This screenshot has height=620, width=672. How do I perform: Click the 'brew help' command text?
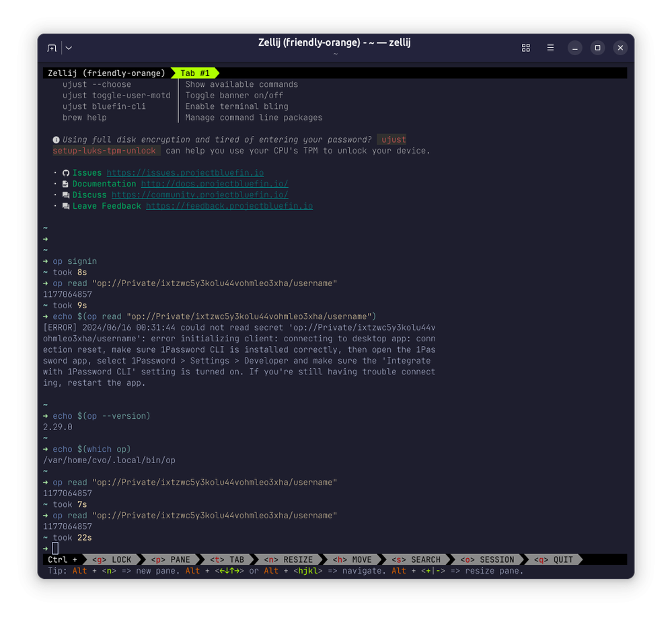85,118
